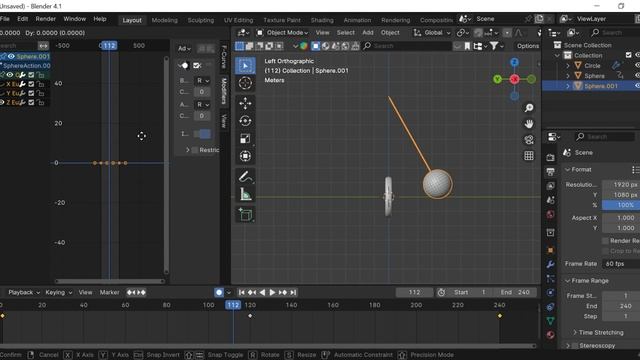640x360 pixels.
Task: Open the Playback dropdown in timeline
Action: [x=24, y=292]
